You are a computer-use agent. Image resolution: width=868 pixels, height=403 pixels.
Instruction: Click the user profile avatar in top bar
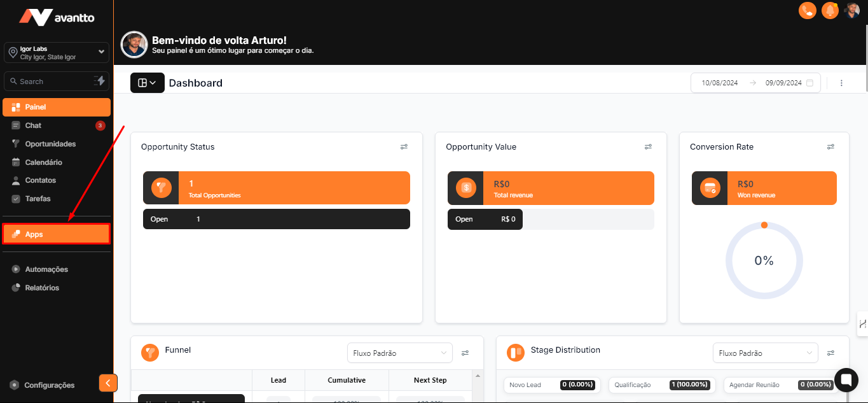click(x=852, y=10)
